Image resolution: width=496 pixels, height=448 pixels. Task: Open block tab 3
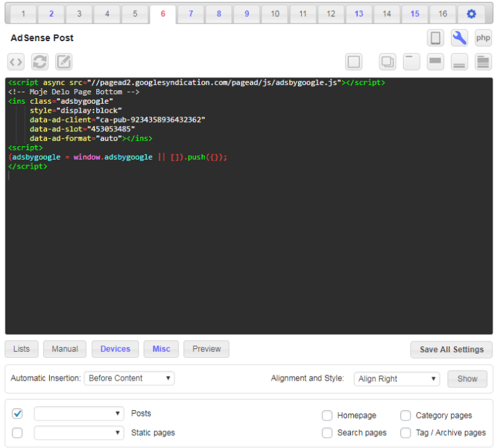[79, 14]
